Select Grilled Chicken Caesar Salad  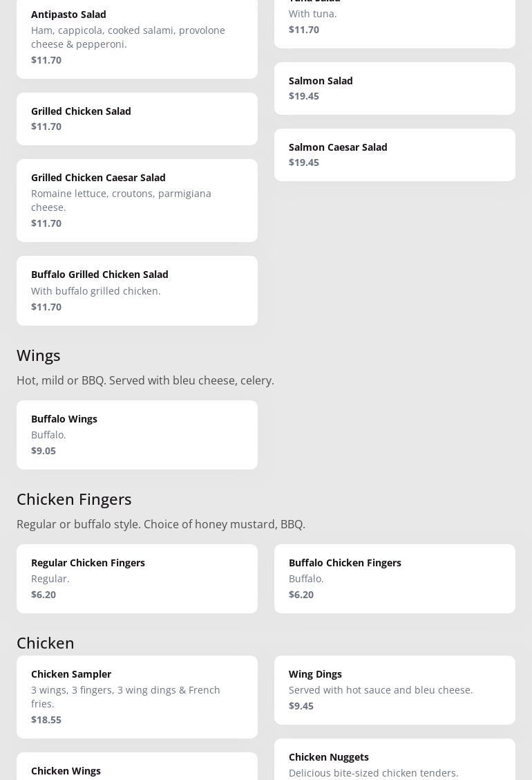137,200
